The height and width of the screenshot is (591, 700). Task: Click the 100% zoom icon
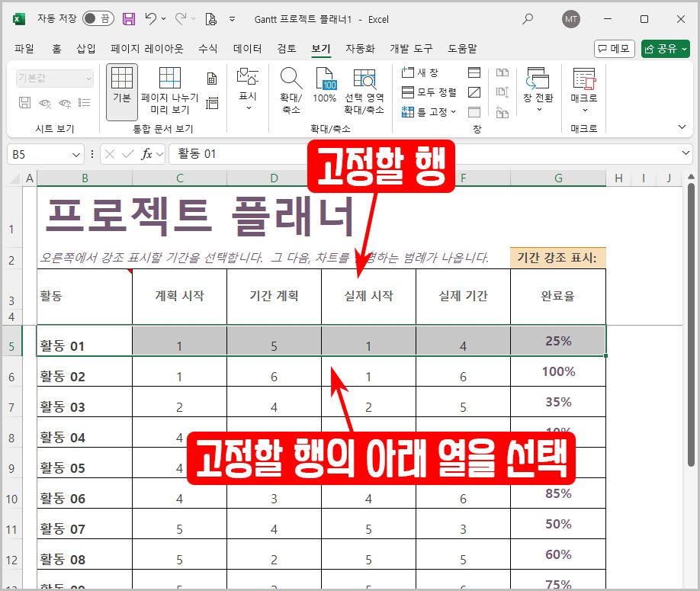(x=326, y=86)
